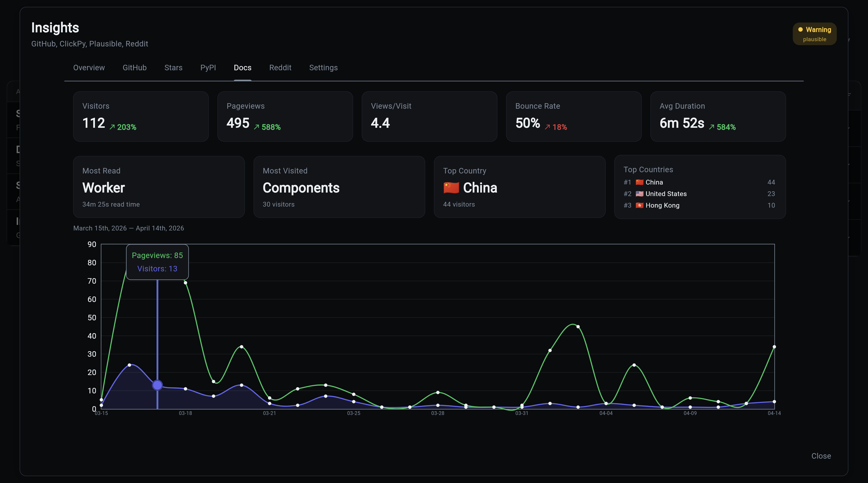The image size is (868, 483).
Task: Select the Stars tab
Action: pos(173,68)
